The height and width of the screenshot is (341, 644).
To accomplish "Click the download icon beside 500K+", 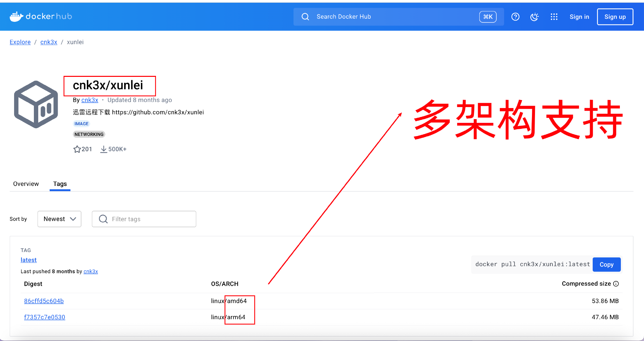I will pos(104,149).
